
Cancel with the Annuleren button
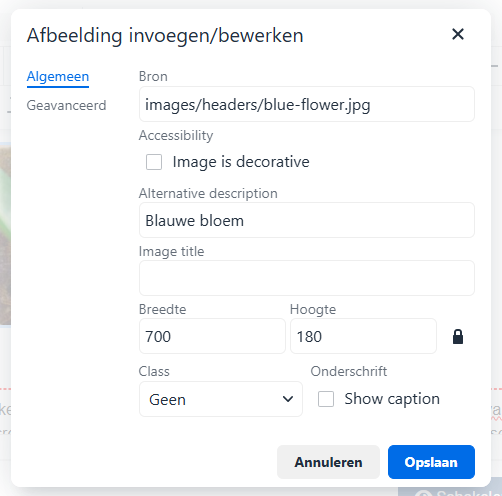pos(328,462)
